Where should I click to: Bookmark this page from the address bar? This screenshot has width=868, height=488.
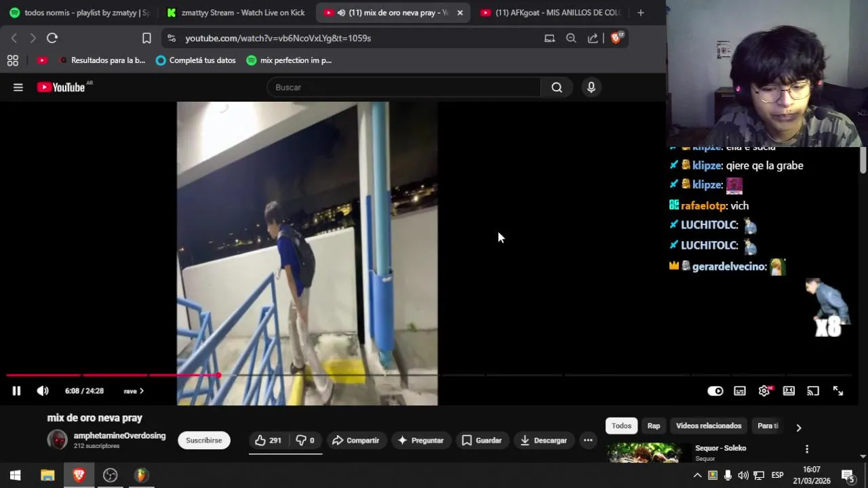tap(146, 39)
